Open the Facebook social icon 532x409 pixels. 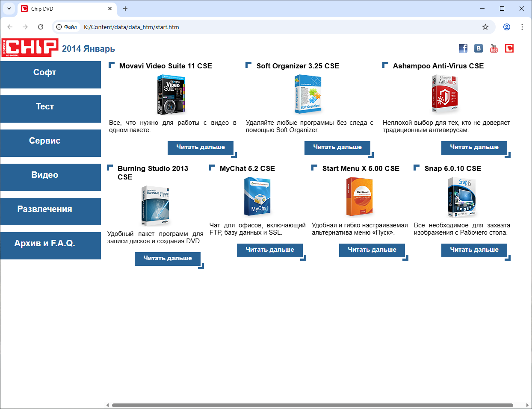pyautogui.click(x=463, y=48)
